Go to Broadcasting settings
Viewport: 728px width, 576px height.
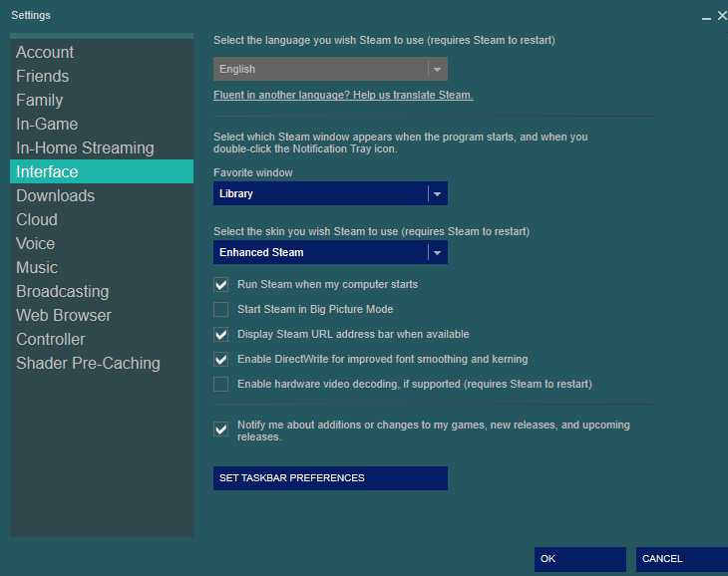pyautogui.click(x=101, y=291)
